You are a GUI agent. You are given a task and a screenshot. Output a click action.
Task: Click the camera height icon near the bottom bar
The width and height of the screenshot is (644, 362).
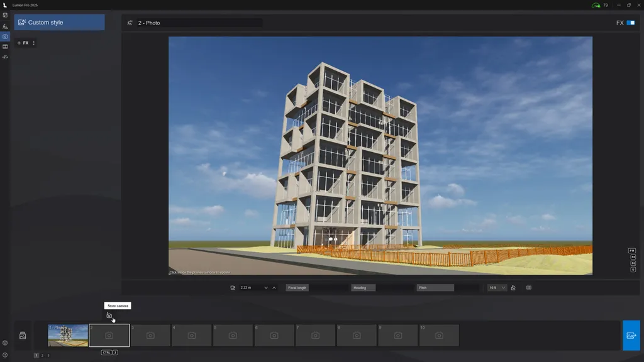(231, 287)
